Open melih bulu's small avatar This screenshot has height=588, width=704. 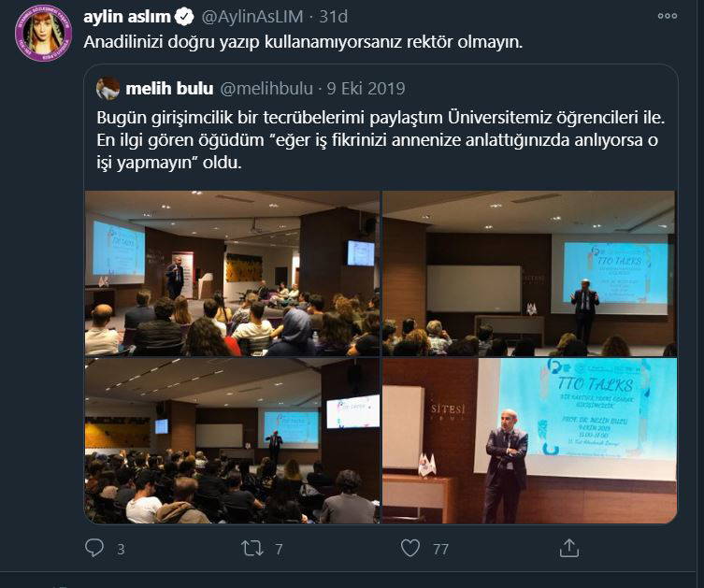tap(108, 88)
